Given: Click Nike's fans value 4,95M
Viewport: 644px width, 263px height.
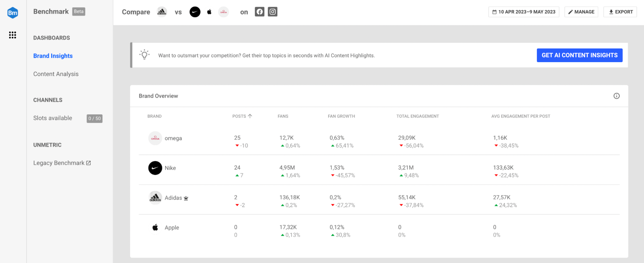Looking at the screenshot, I should [287, 167].
